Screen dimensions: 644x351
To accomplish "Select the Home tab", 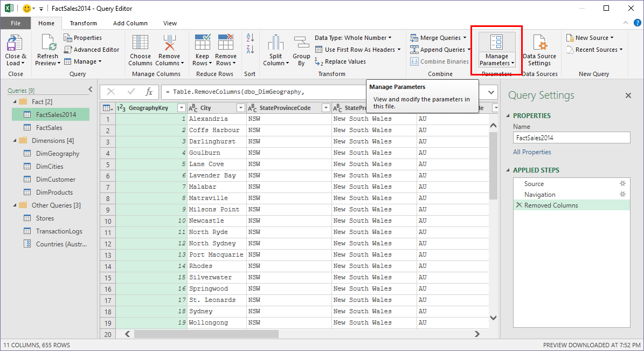I will 46,23.
